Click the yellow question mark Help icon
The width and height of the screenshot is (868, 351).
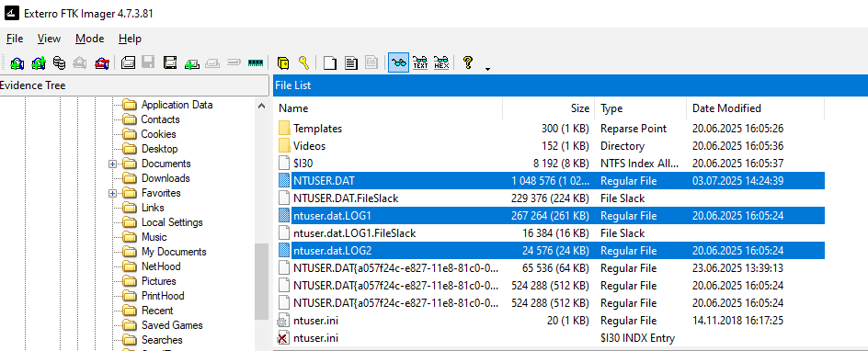(468, 63)
